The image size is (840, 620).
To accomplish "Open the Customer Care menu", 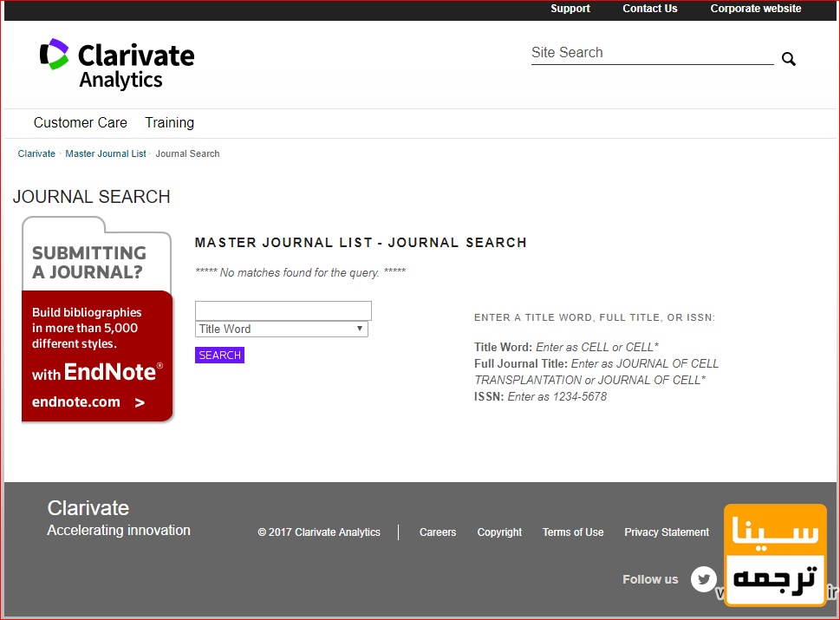I will 81,123.
